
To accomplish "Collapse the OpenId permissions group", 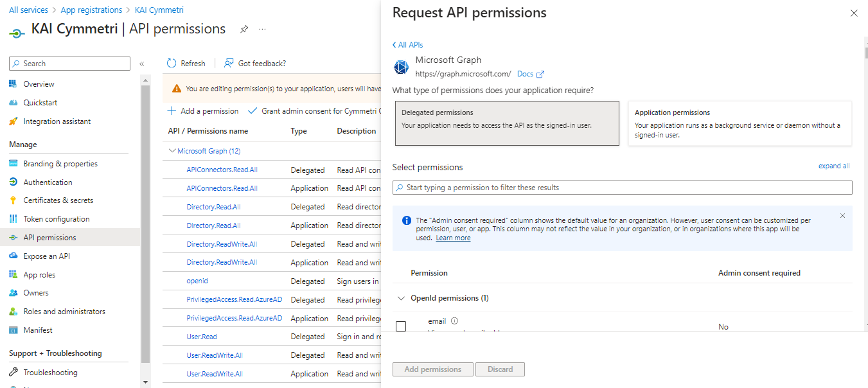I will point(402,298).
